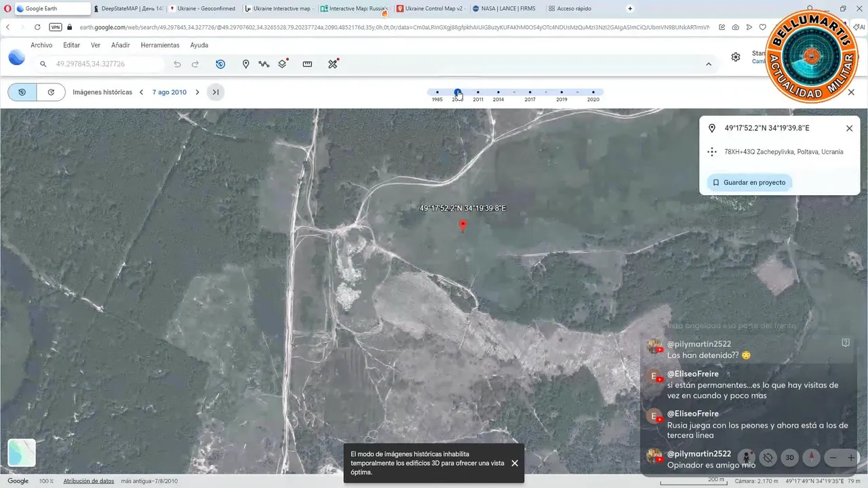868x488 pixels.
Task: Close the historical imagery bar
Action: (852, 92)
